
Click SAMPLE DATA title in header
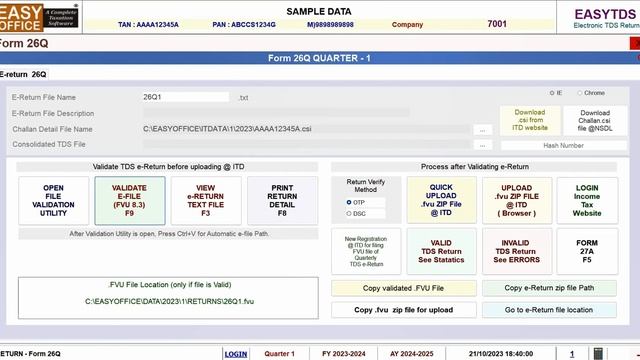(x=319, y=11)
